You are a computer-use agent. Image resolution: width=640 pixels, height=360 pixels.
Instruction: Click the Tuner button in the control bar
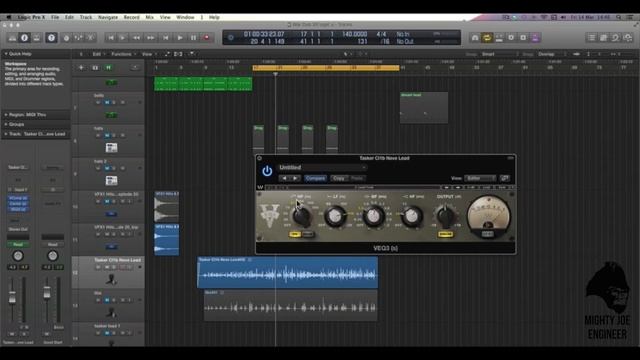coord(475,38)
